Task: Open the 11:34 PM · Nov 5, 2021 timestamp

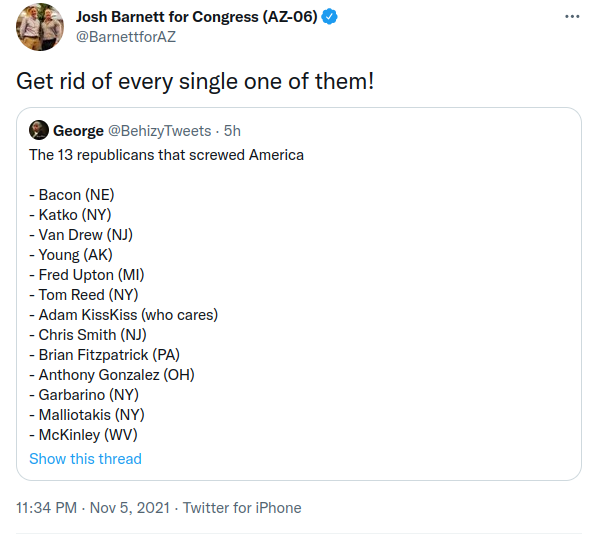Action: (93, 508)
